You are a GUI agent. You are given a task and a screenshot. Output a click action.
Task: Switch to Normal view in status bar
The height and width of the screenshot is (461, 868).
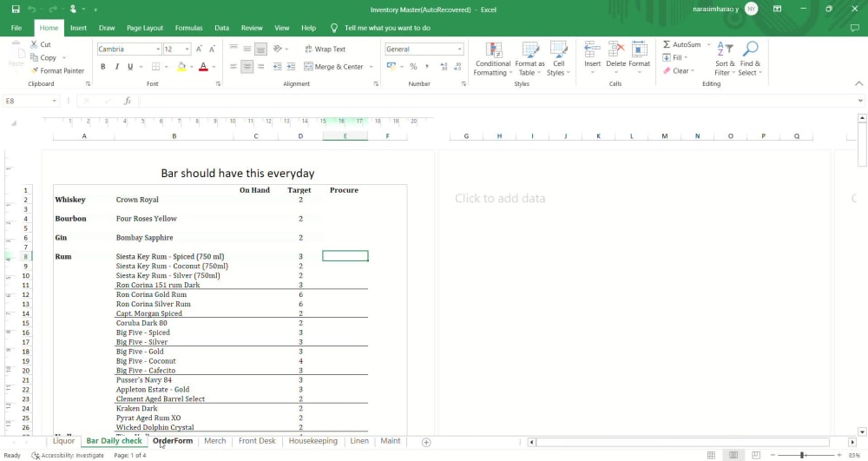click(712, 455)
